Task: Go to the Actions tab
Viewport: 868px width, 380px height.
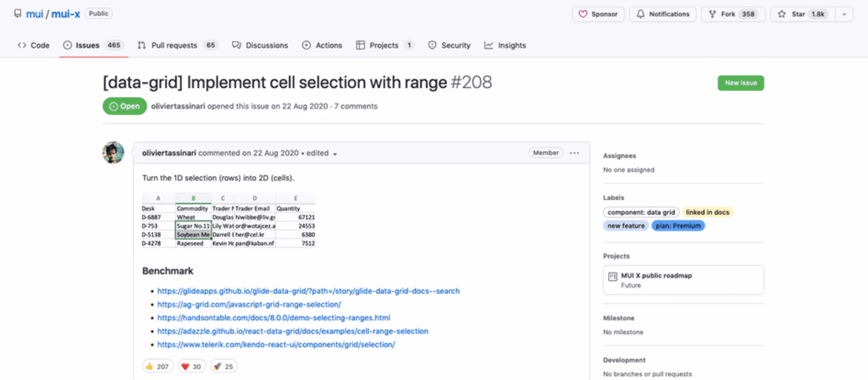Action: click(x=322, y=45)
